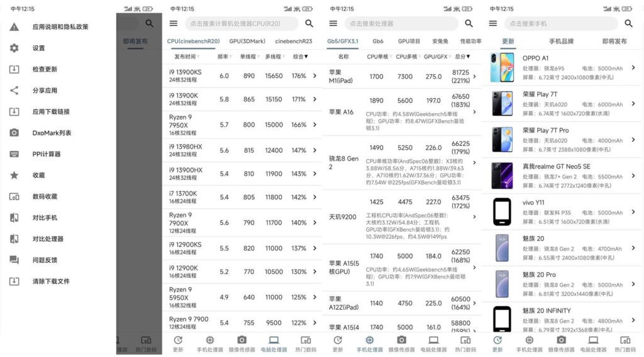Switch to the GPU(3DMark) tab
The height and width of the screenshot is (357, 644).
[x=247, y=41]
